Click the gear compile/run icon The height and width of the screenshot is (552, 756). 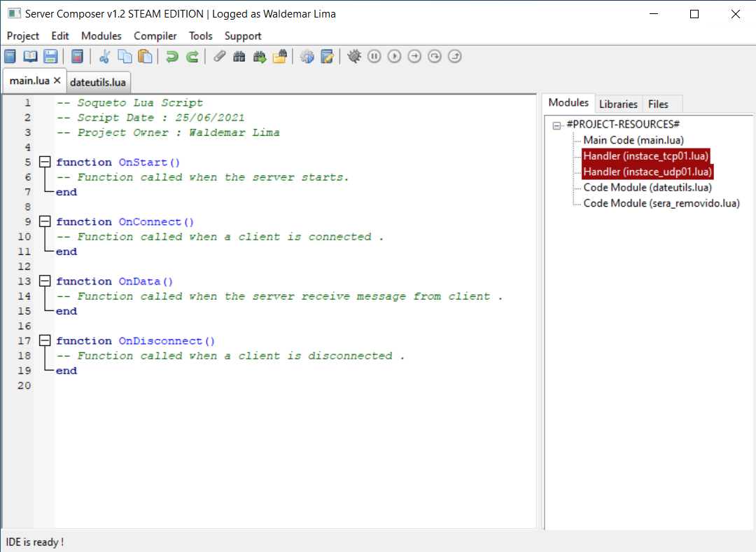tap(307, 57)
